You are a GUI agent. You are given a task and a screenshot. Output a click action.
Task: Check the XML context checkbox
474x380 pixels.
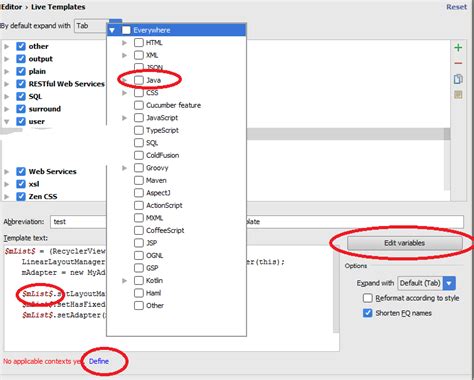[x=139, y=55]
